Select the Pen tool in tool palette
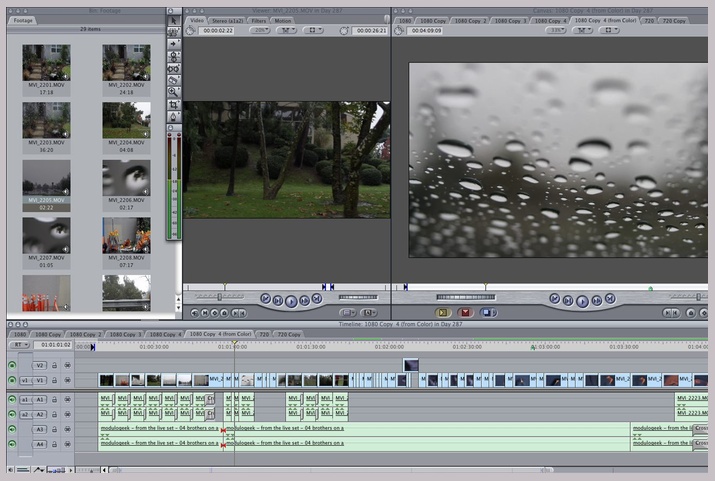The width and height of the screenshot is (715, 481). point(173,117)
